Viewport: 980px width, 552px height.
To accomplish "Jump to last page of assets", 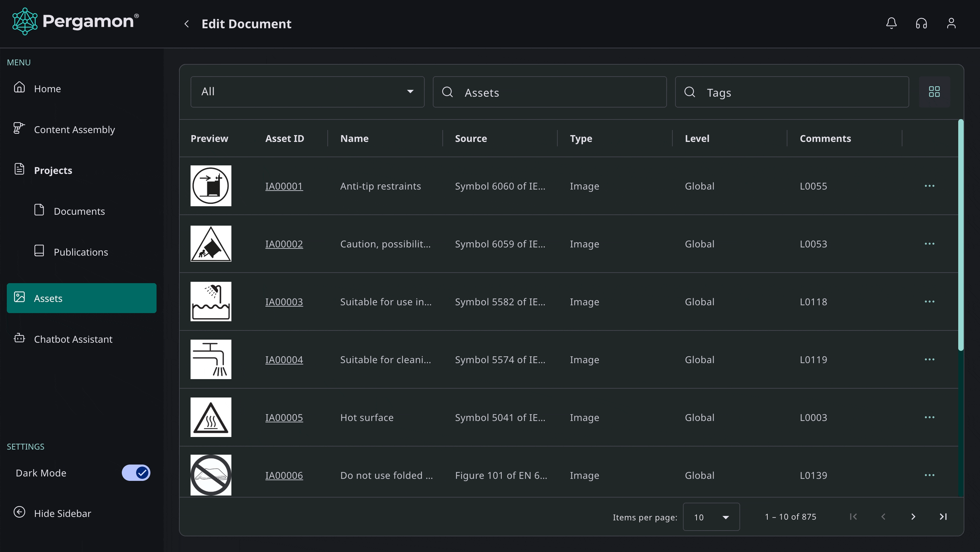I will tap(943, 517).
